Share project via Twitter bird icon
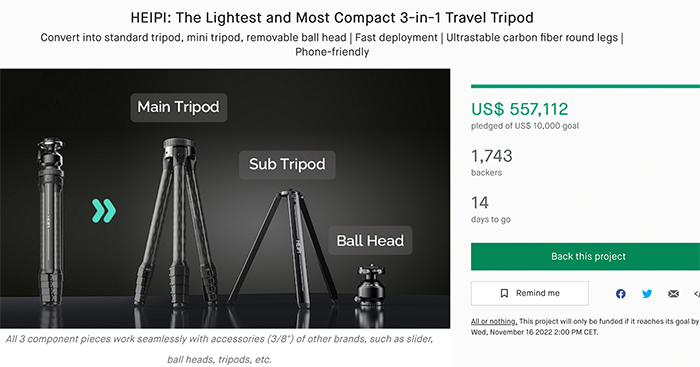 click(x=647, y=294)
